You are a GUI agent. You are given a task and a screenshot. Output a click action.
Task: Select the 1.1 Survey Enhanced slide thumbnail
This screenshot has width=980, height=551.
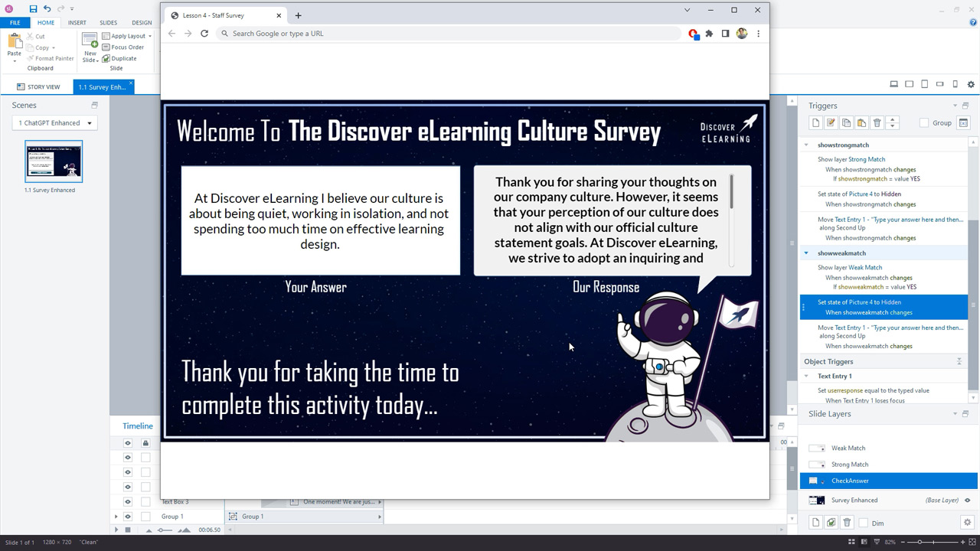[54, 161]
